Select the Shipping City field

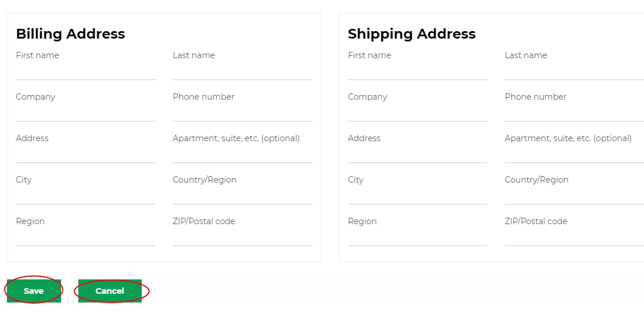pyautogui.click(x=418, y=196)
